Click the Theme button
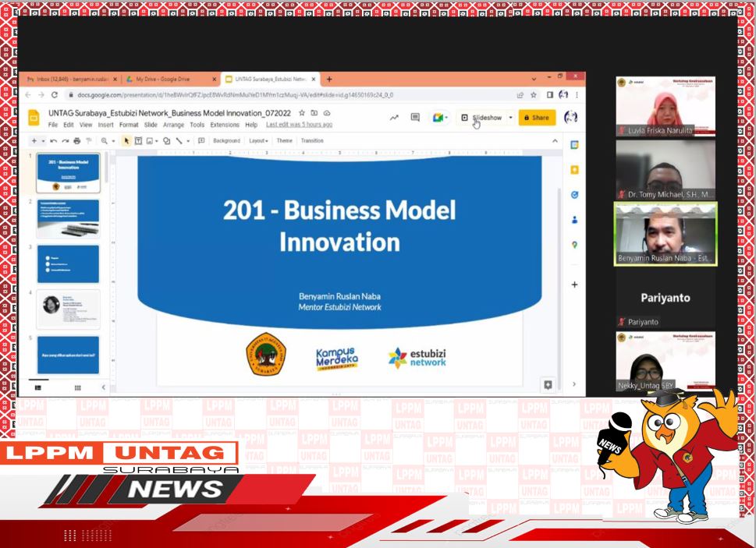Image resolution: width=756 pixels, height=548 pixels. click(285, 140)
